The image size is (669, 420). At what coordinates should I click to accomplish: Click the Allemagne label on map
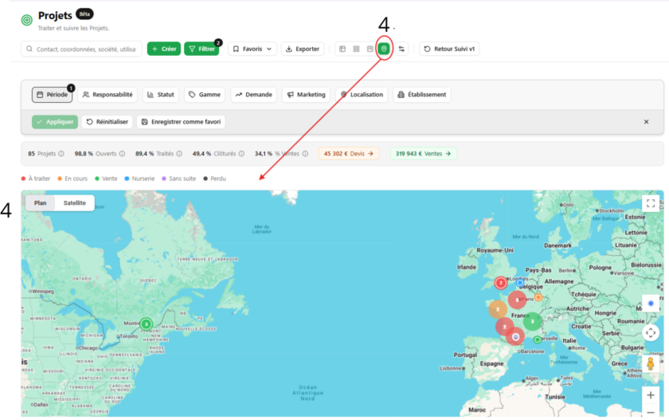[559, 282]
